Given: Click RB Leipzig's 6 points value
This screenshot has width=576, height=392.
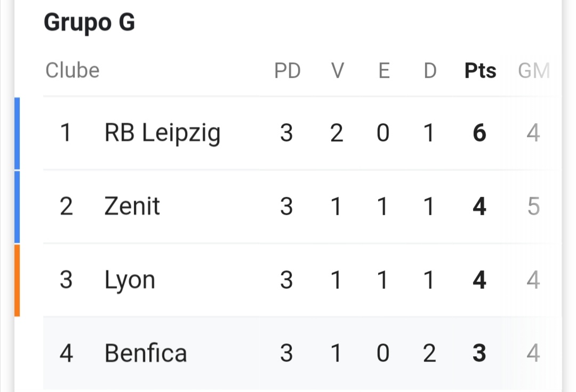Looking at the screenshot, I should (479, 133).
